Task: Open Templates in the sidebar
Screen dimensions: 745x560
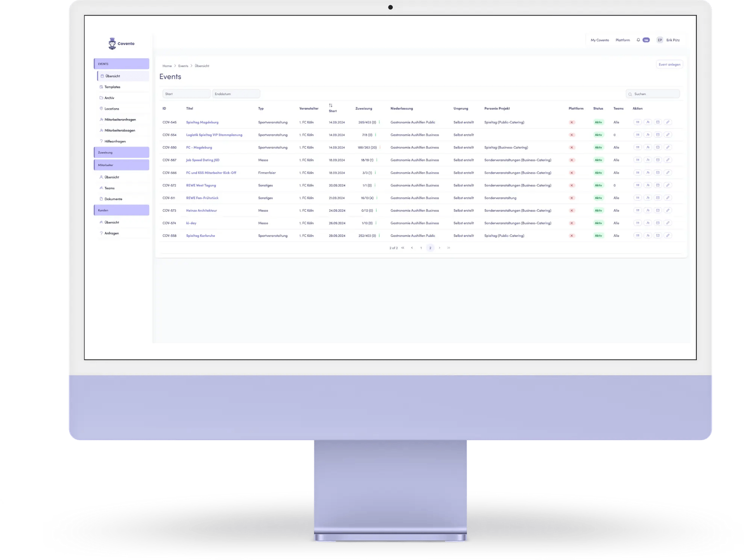Action: pyautogui.click(x=112, y=87)
